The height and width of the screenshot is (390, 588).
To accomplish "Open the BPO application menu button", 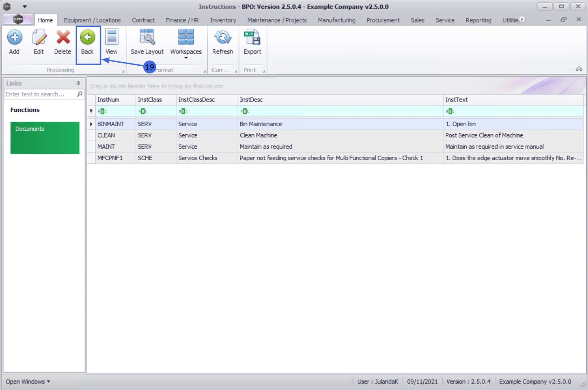I will click(18, 19).
